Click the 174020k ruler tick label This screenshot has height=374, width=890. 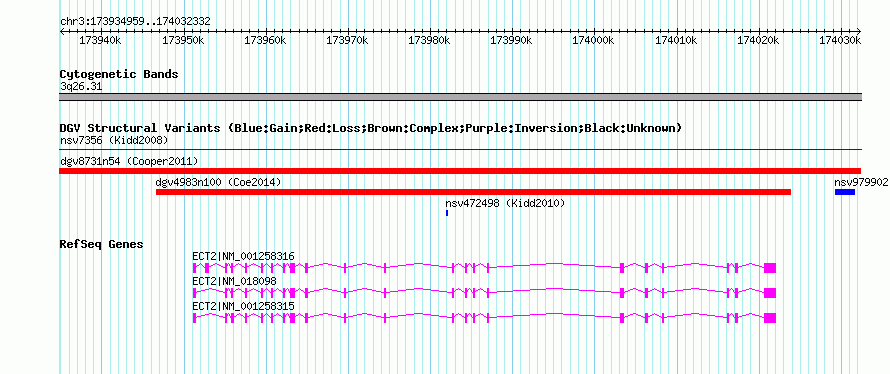pos(758,40)
